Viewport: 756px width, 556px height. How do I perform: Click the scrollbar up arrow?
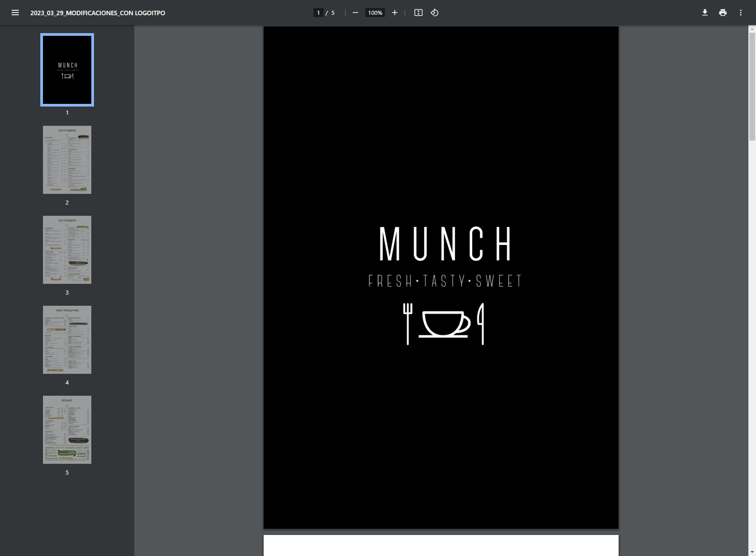(752, 29)
